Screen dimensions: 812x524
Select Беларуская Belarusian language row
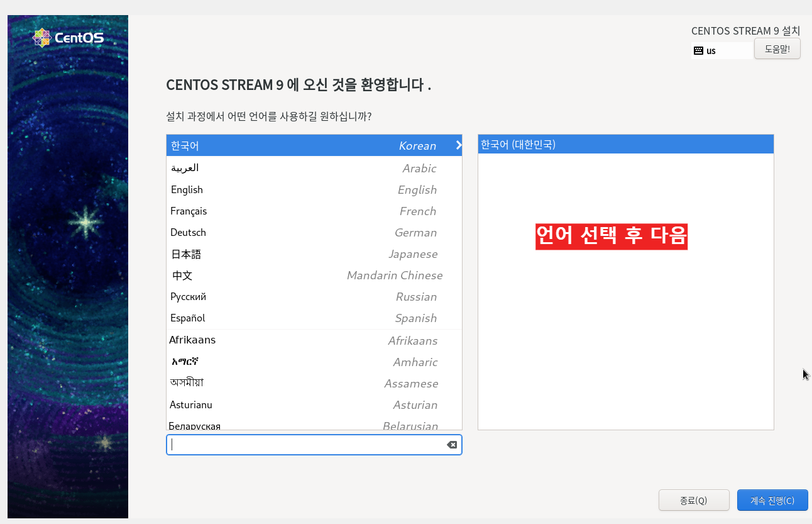[314, 423]
